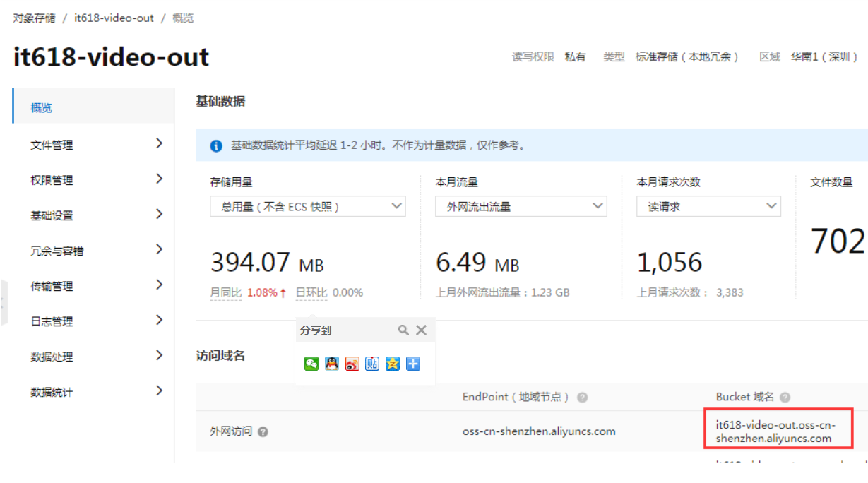
Task: Click the 702 file count value
Action: pyautogui.click(x=838, y=241)
